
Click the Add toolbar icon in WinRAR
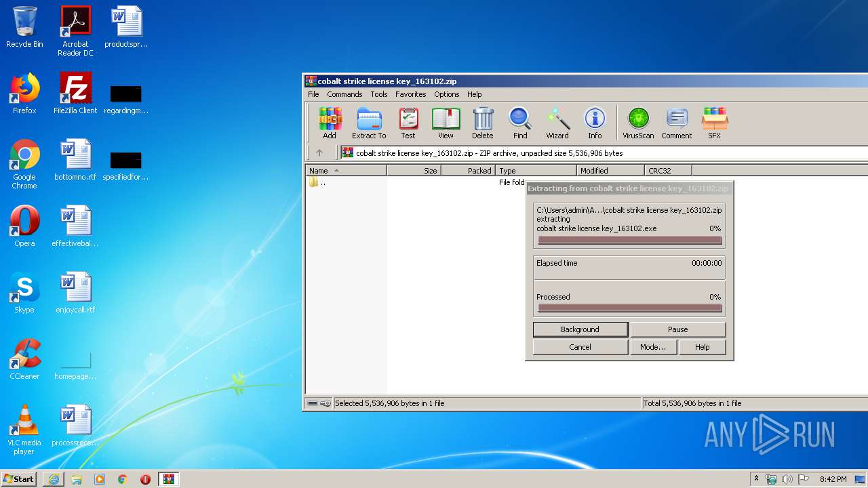tap(330, 123)
